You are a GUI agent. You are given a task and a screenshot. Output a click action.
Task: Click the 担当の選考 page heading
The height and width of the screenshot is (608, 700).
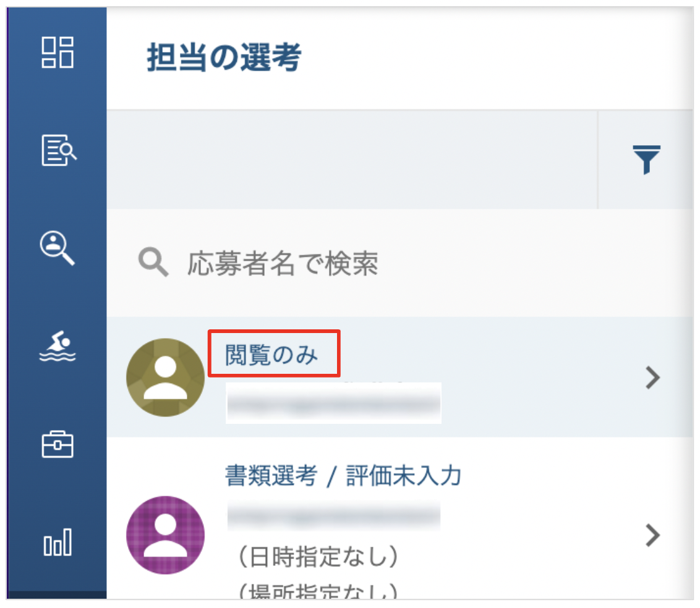tap(224, 57)
